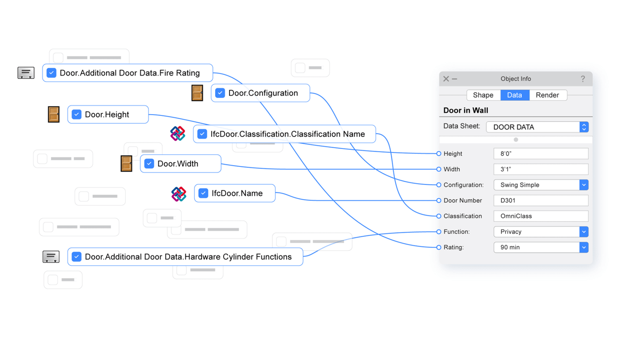This screenshot has height=358, width=644.
Task: Click the Door.Height field label
Action: [x=107, y=115]
